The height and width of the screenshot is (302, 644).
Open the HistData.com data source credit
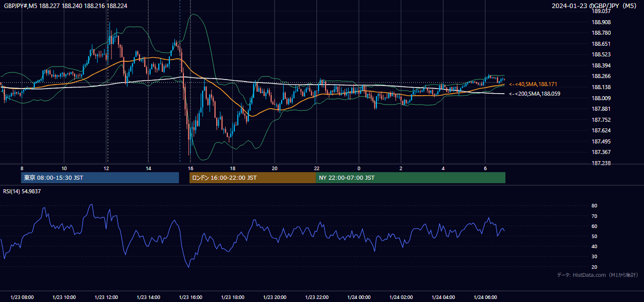(598, 275)
